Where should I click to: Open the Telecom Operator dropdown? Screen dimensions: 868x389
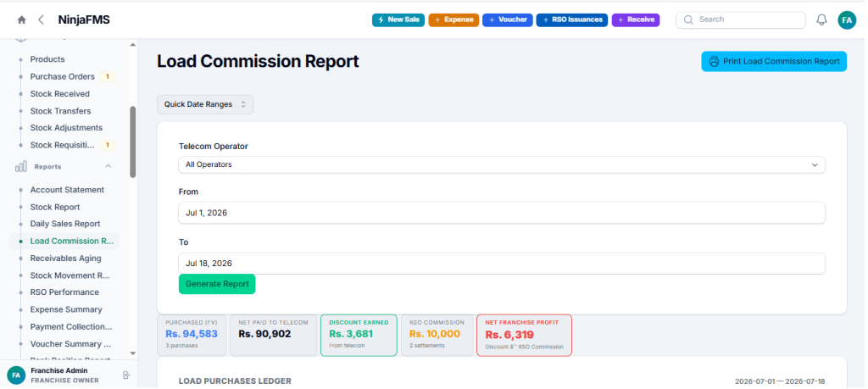(x=502, y=165)
